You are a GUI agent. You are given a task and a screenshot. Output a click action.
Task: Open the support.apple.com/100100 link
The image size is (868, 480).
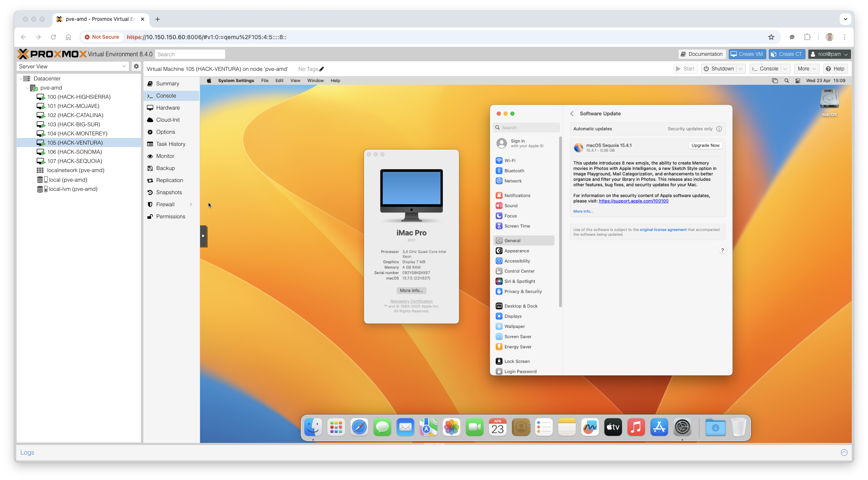pos(633,201)
